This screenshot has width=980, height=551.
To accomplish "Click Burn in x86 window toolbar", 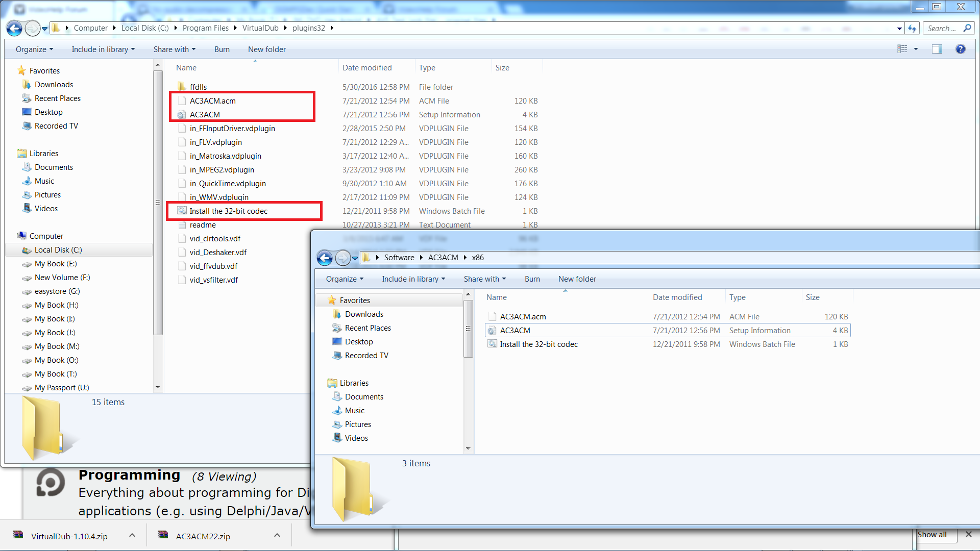I will (532, 279).
